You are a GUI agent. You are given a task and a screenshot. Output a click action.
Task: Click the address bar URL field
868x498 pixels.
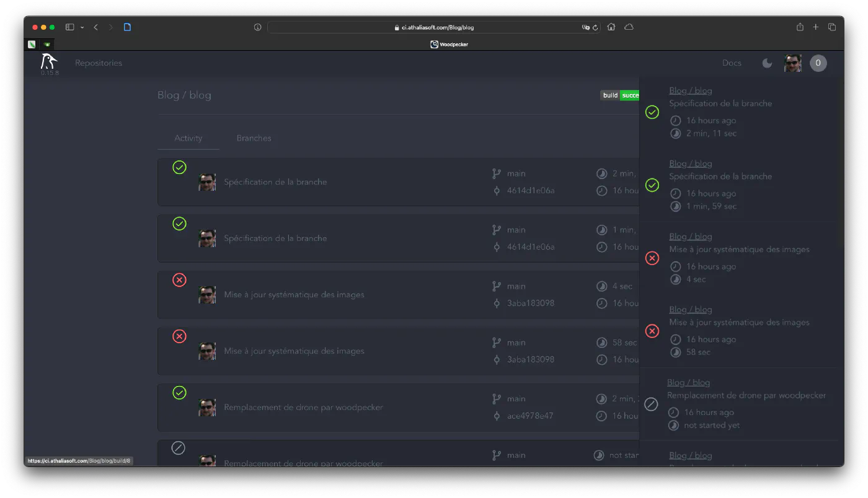(433, 27)
